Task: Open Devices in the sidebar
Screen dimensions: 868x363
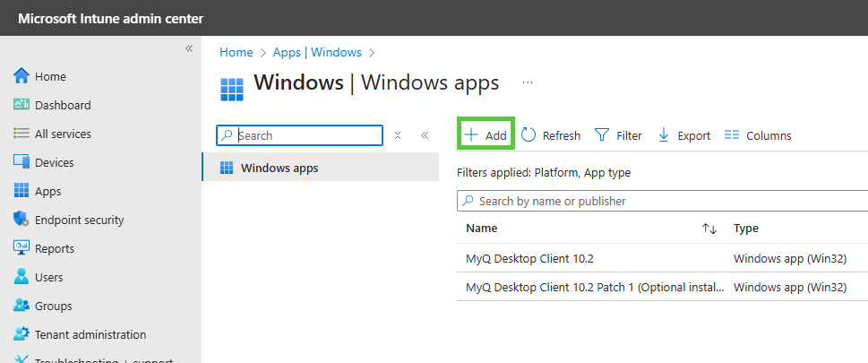Action: point(54,162)
